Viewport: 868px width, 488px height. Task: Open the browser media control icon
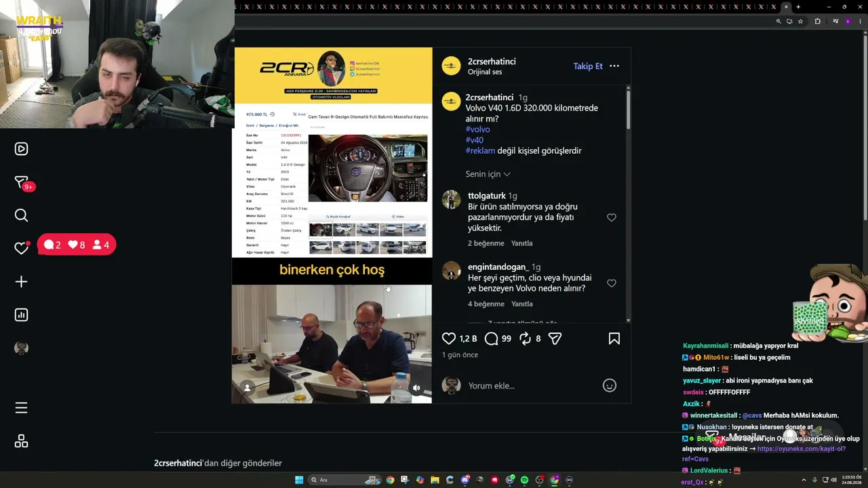[x=835, y=22]
